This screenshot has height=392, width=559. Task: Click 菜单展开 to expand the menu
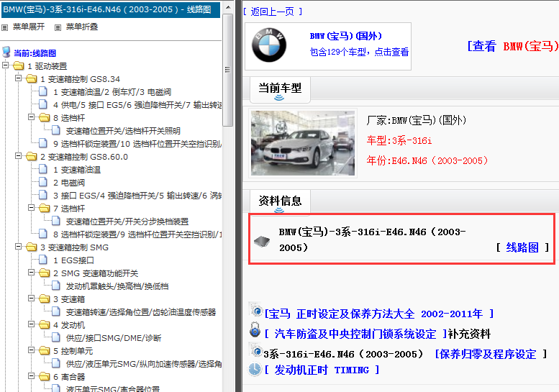tap(29, 27)
